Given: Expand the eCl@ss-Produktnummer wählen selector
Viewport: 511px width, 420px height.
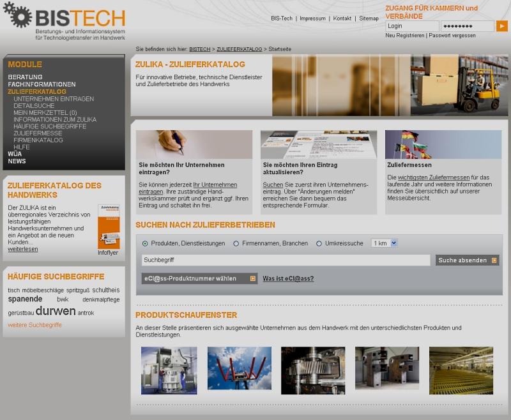Looking at the screenshot, I should click(199, 278).
